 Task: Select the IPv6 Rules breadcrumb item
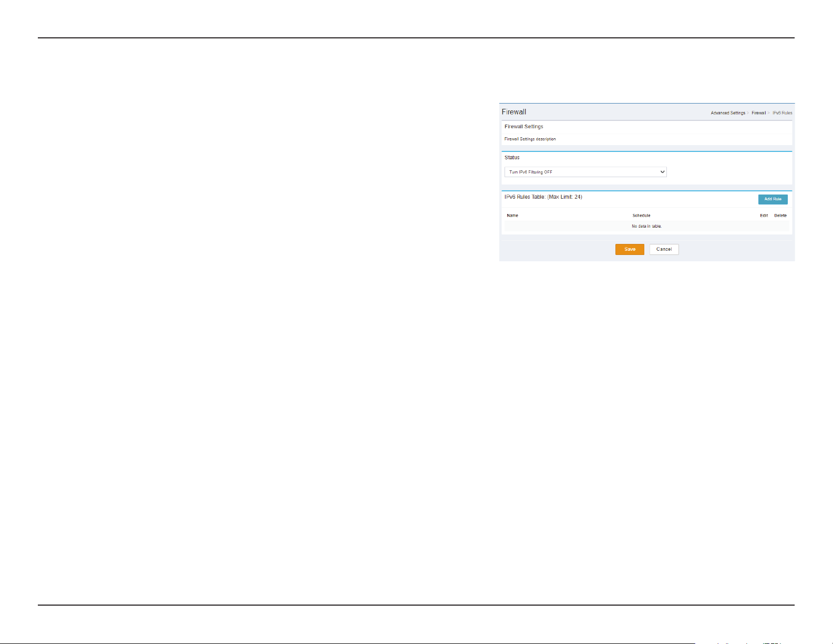(782, 113)
